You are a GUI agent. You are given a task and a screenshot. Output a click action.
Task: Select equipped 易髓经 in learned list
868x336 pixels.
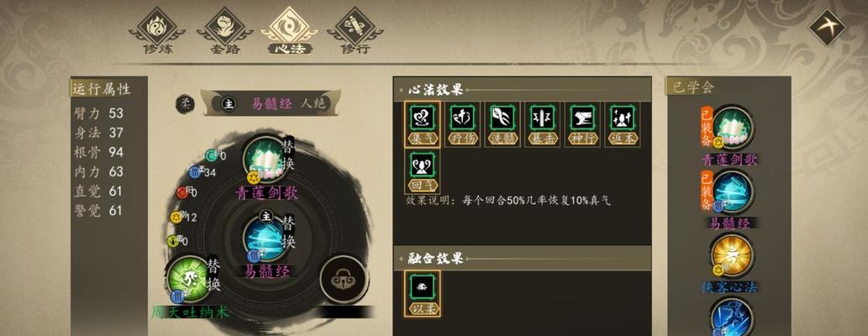coord(729,199)
